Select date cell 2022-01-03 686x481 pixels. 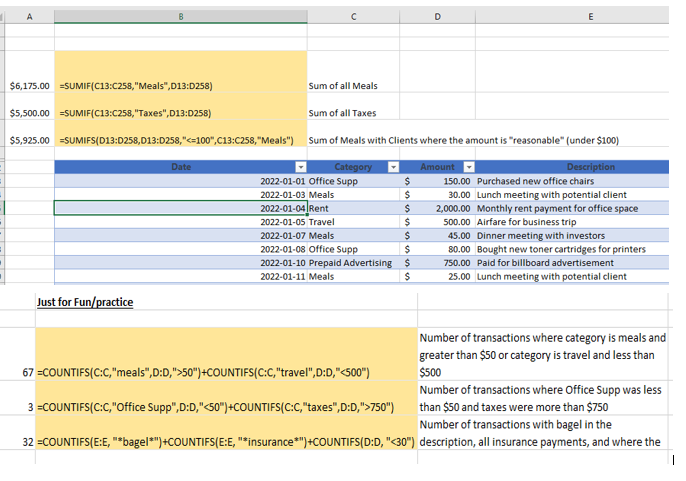(181, 194)
